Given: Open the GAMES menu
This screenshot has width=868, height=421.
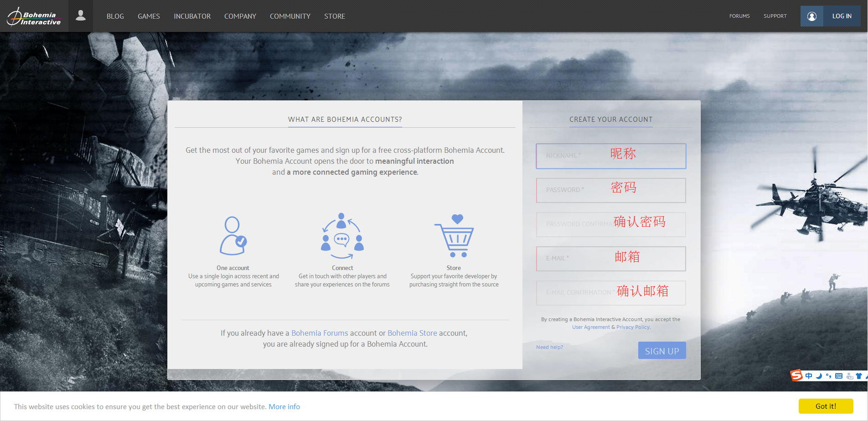Looking at the screenshot, I should pyautogui.click(x=149, y=16).
